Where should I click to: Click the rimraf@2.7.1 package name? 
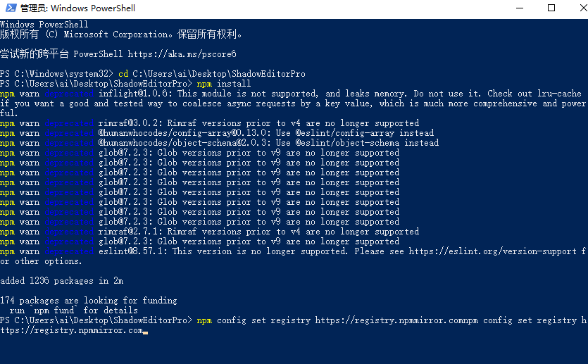pyautogui.click(x=130, y=232)
